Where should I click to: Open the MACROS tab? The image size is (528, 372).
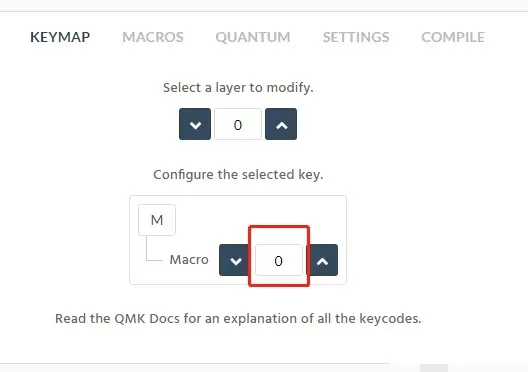153,37
